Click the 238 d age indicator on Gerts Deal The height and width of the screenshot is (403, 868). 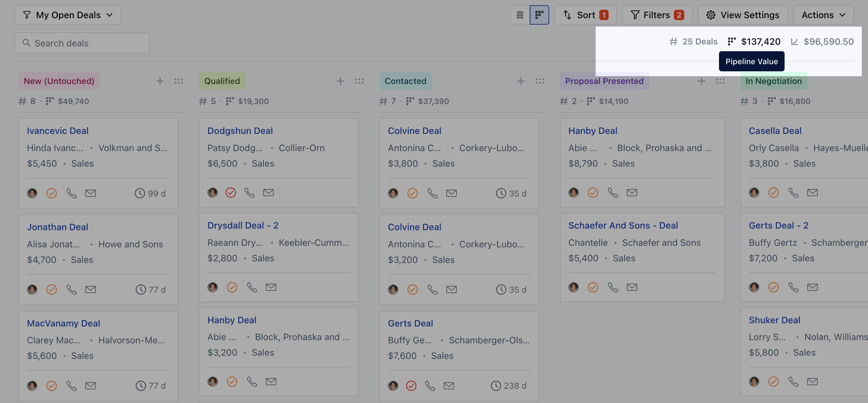click(x=509, y=385)
